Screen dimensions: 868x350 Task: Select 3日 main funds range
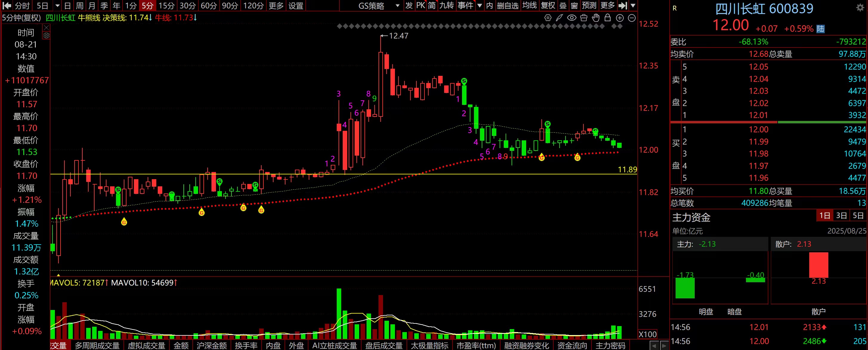coord(841,215)
